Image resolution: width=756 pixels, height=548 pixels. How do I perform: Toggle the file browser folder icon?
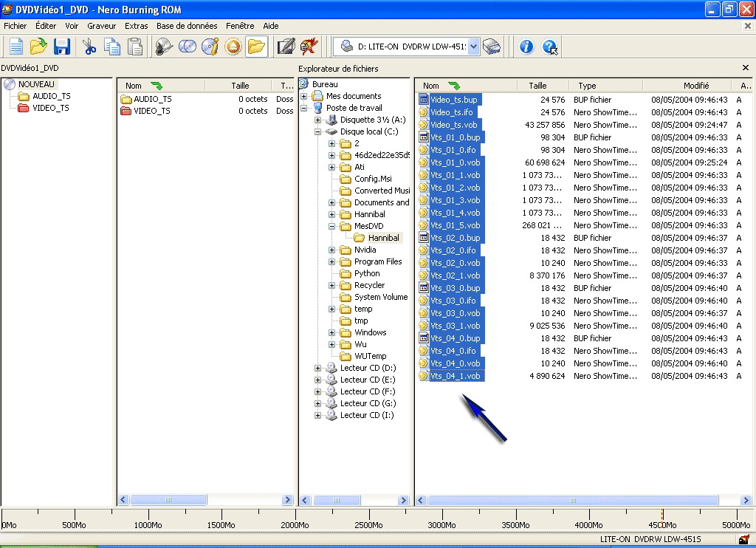coord(256,47)
